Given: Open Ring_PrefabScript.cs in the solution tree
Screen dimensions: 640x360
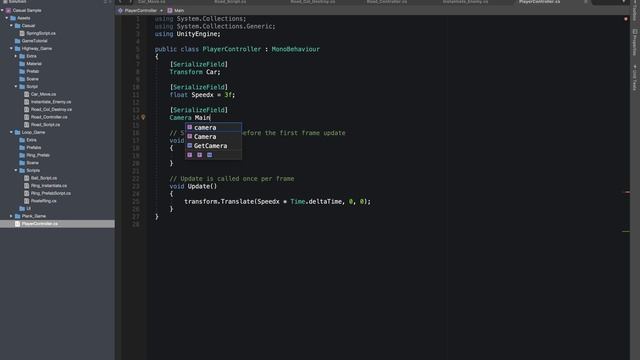Looking at the screenshot, I should click(51, 193).
